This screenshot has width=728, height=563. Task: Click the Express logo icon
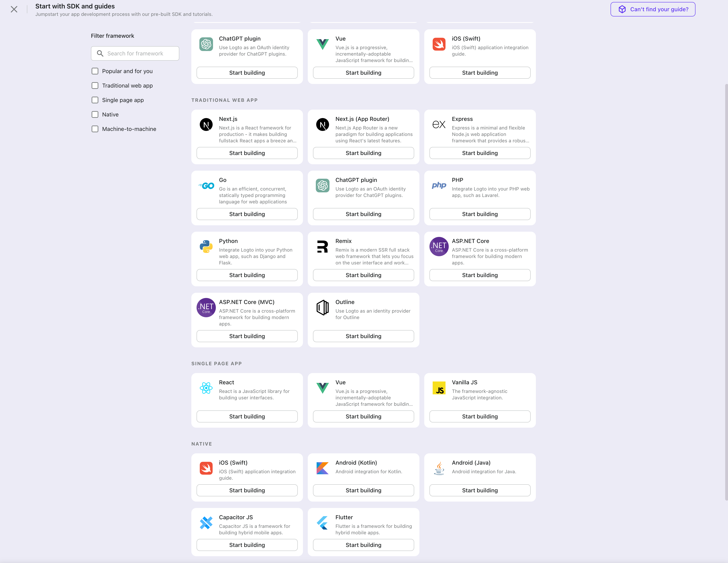(439, 125)
